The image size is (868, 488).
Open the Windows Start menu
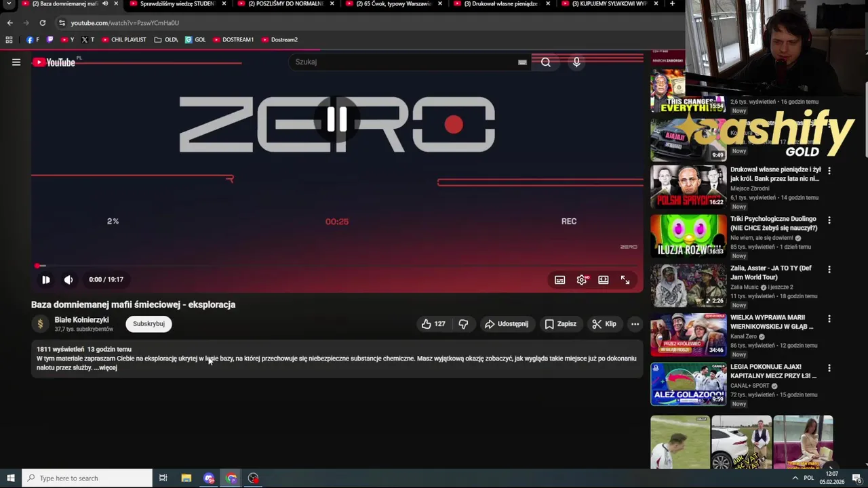pyautogui.click(x=10, y=479)
